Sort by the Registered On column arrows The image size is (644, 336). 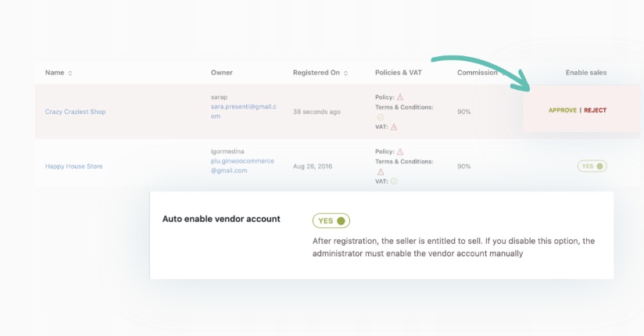(x=345, y=73)
